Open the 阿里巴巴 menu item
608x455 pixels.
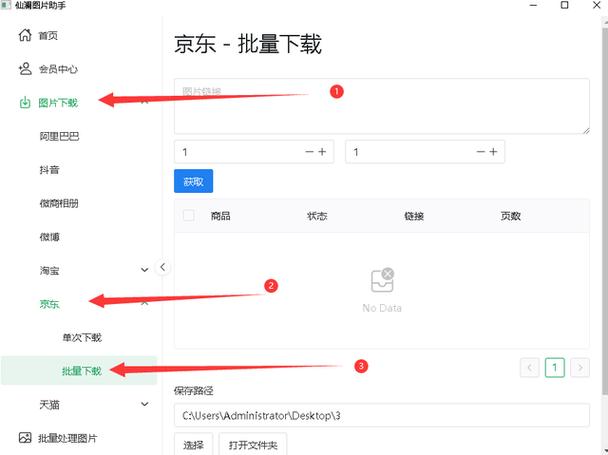(x=59, y=136)
